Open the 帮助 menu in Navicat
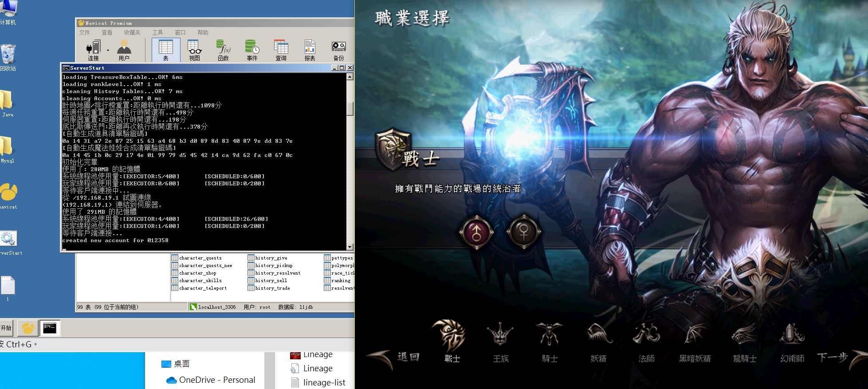This screenshot has width=868, height=389. click(203, 32)
